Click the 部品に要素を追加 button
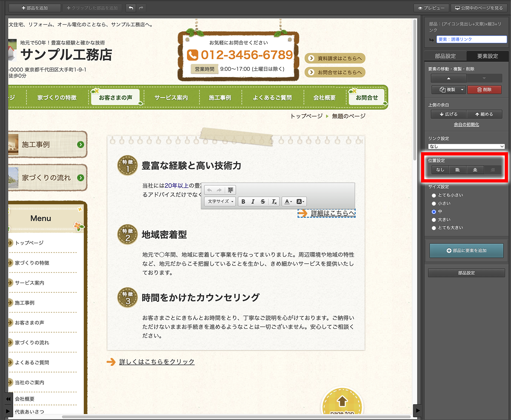Image resolution: width=511 pixels, height=420 pixels. (x=466, y=251)
